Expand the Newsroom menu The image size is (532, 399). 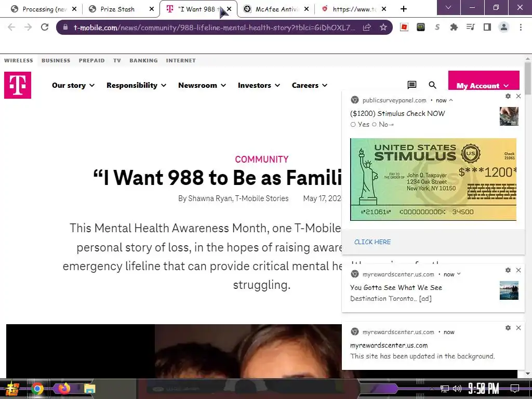pyautogui.click(x=202, y=85)
